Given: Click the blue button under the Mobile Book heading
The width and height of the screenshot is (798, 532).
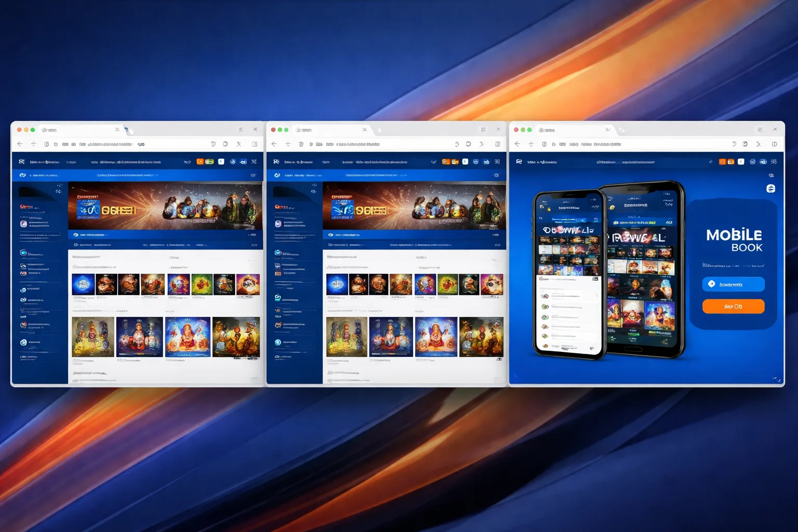Looking at the screenshot, I should [x=733, y=284].
